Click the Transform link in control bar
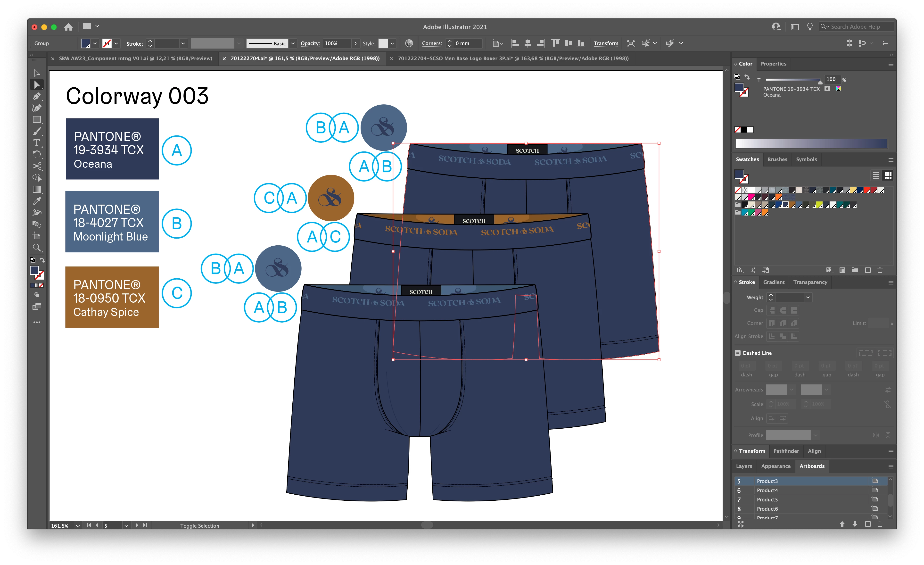Viewport: 924px width, 565px height. pyautogui.click(x=606, y=43)
